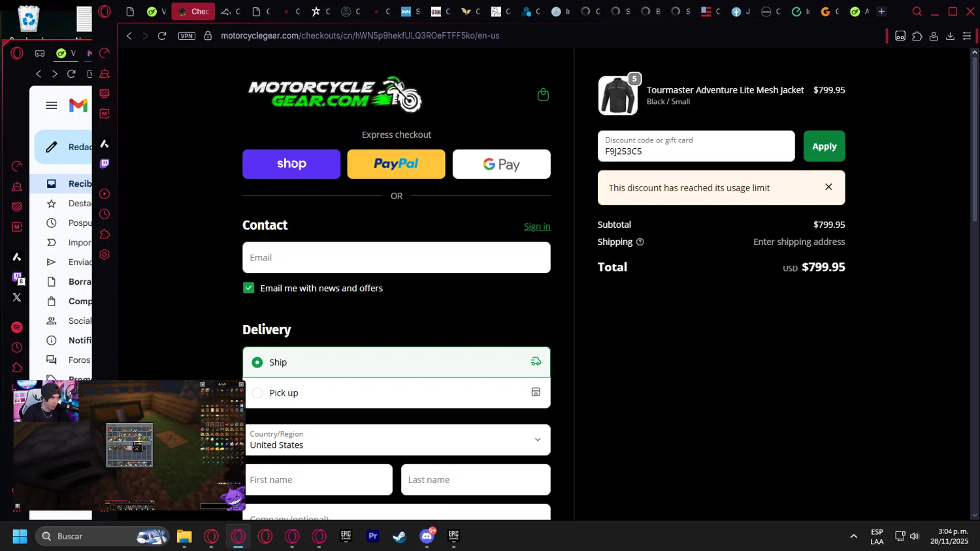Open the volume speaker tray icon
This screenshot has height=551, width=980.
[914, 537]
